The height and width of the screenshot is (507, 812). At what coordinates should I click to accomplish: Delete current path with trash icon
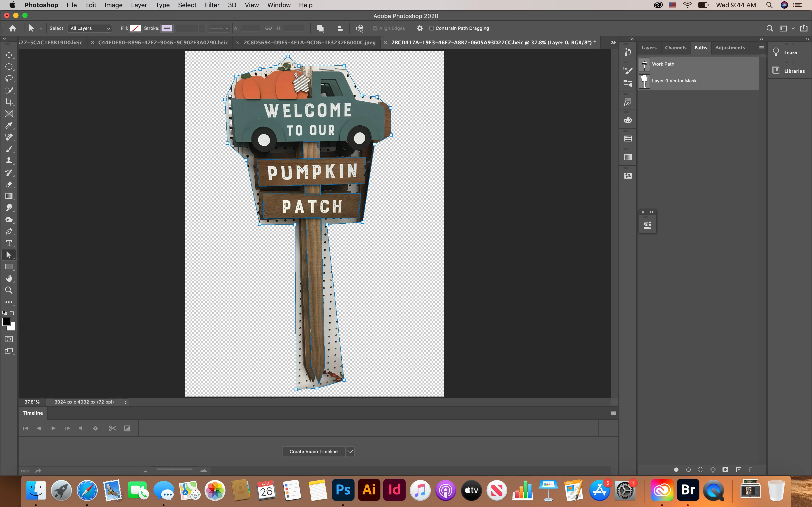(751, 470)
